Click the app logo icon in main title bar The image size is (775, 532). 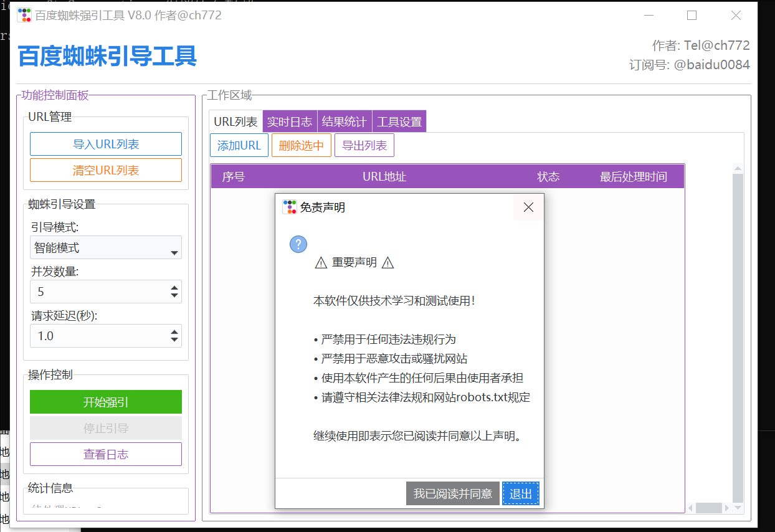tap(25, 16)
